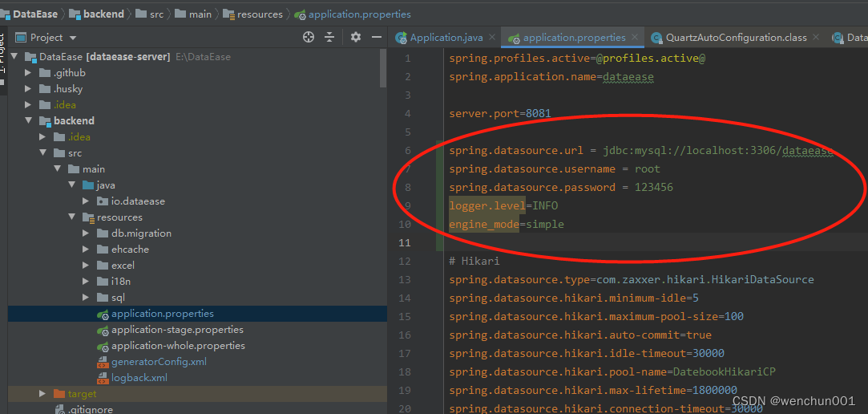868x414 pixels.
Task: Click the locate/select opened file target icon
Action: click(x=309, y=37)
